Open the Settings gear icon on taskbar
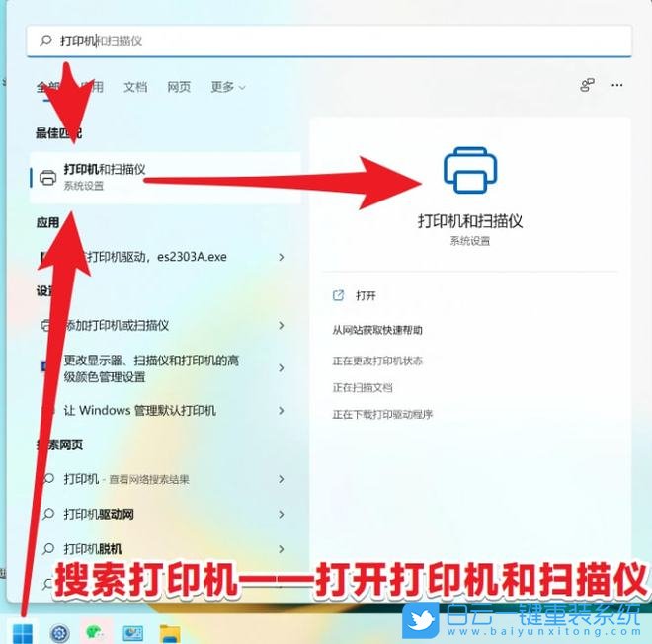Image resolution: width=652 pixels, height=644 pixels. coord(59,633)
